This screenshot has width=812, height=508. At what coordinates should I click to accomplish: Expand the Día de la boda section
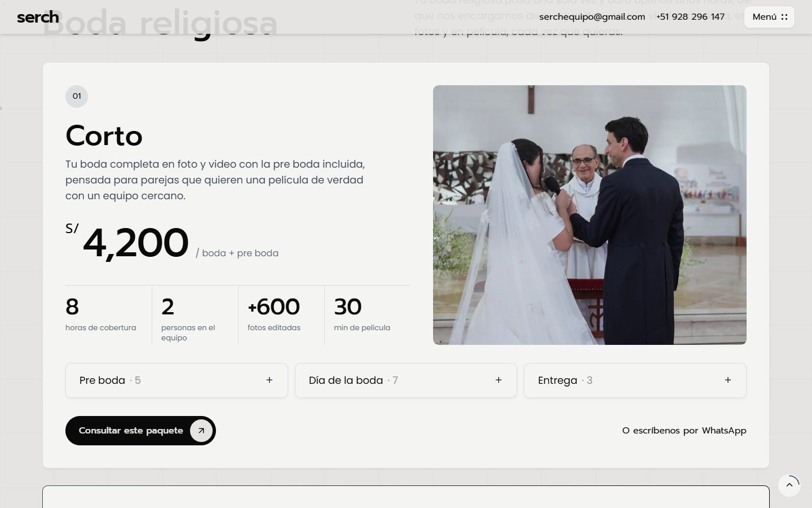[406, 380]
